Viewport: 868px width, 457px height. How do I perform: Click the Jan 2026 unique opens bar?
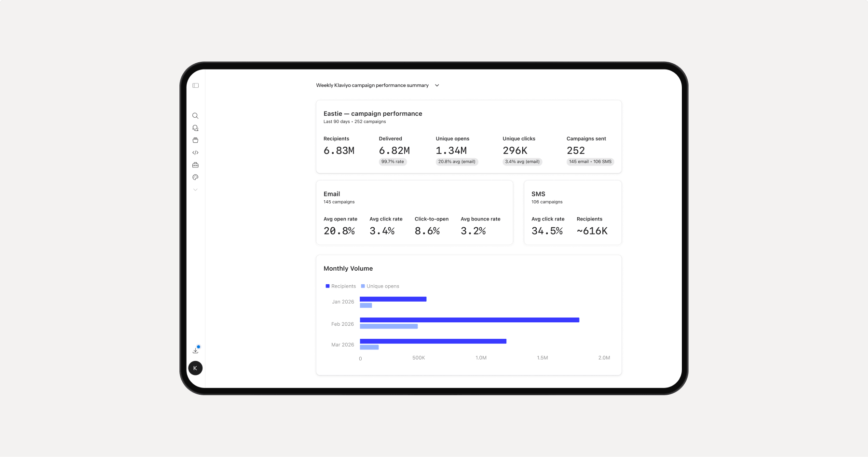click(366, 305)
